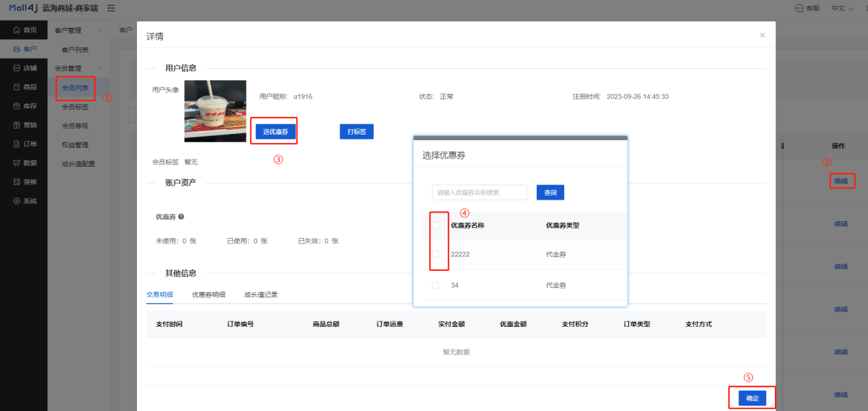The width and height of the screenshot is (868, 411).
Task: Open 权益管理 submenu item
Action: pyautogui.click(x=75, y=145)
